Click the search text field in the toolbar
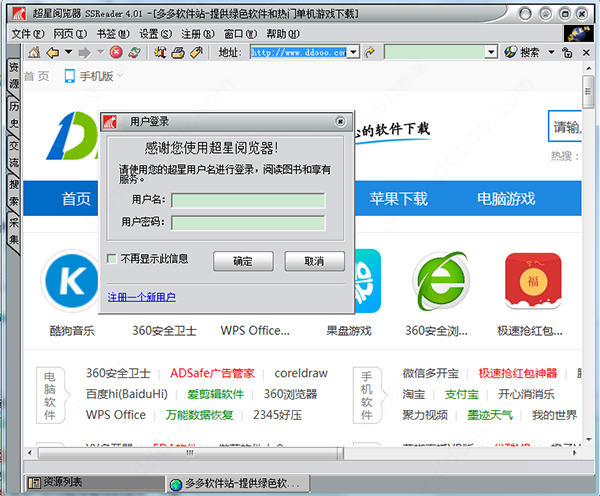 point(434,52)
